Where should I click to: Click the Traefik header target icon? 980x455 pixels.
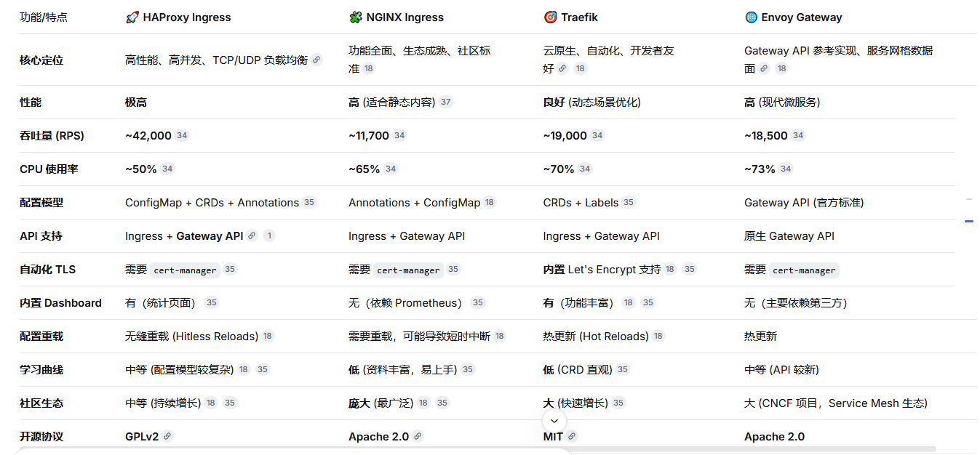pyautogui.click(x=550, y=17)
